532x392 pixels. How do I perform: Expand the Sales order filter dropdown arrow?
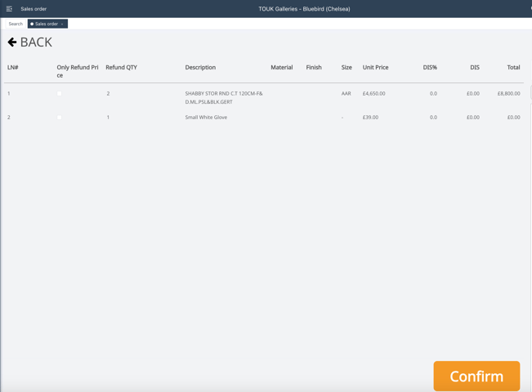pyautogui.click(x=62, y=24)
